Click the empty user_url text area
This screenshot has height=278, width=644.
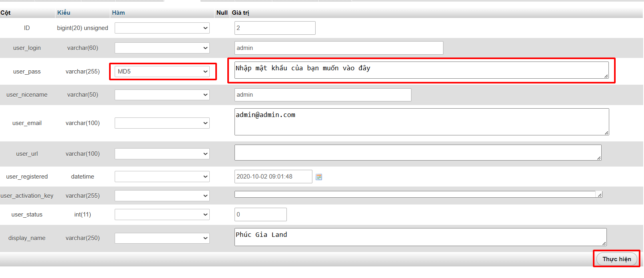[x=417, y=153]
